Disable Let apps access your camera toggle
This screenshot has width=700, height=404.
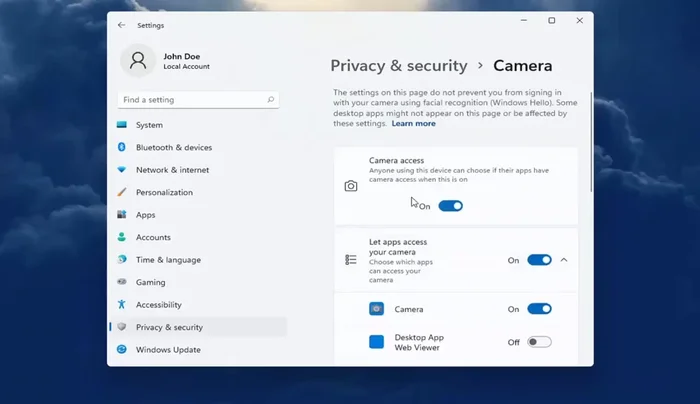539,260
